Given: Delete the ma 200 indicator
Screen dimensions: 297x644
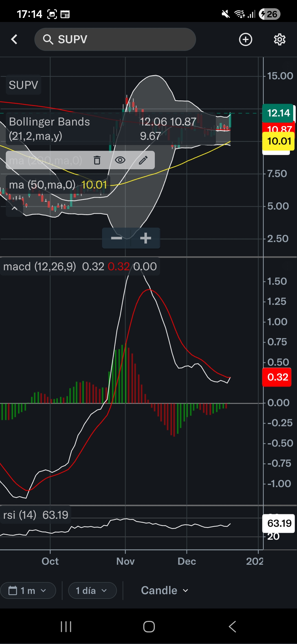Looking at the screenshot, I should click(x=97, y=160).
